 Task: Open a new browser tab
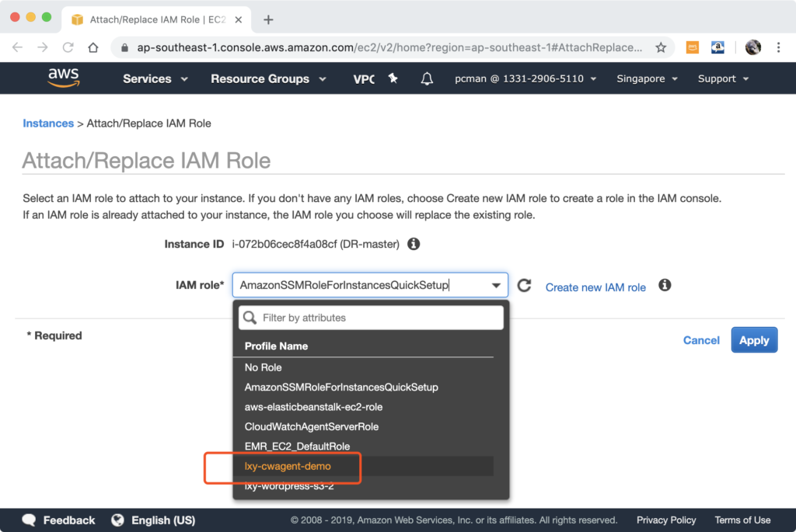[x=268, y=19]
